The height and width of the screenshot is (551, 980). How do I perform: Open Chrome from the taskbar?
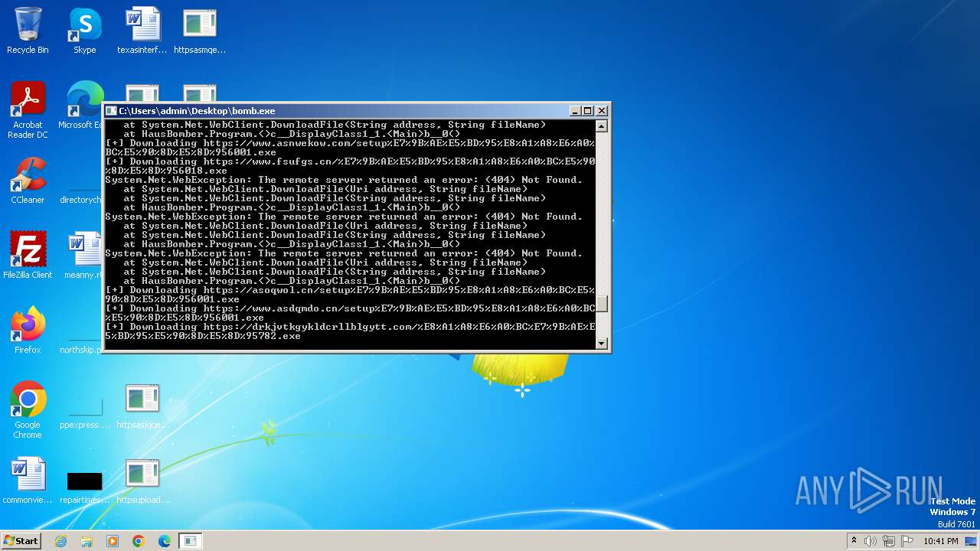139,541
